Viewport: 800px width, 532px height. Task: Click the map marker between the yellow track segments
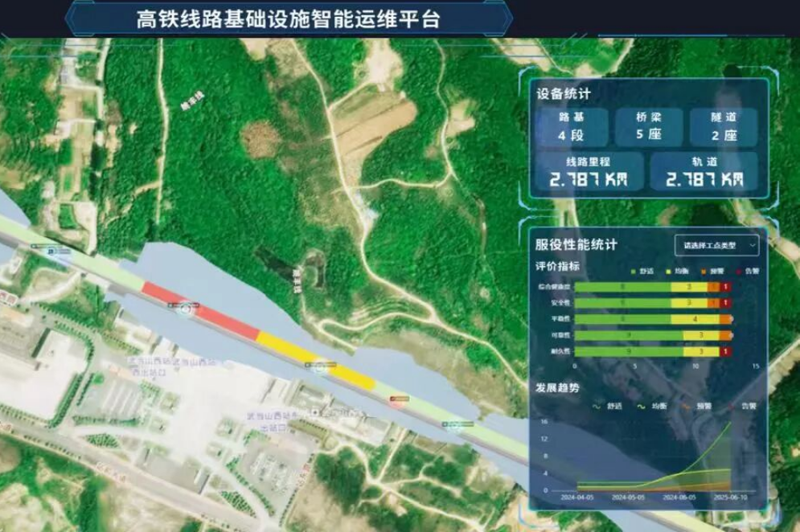318,365
